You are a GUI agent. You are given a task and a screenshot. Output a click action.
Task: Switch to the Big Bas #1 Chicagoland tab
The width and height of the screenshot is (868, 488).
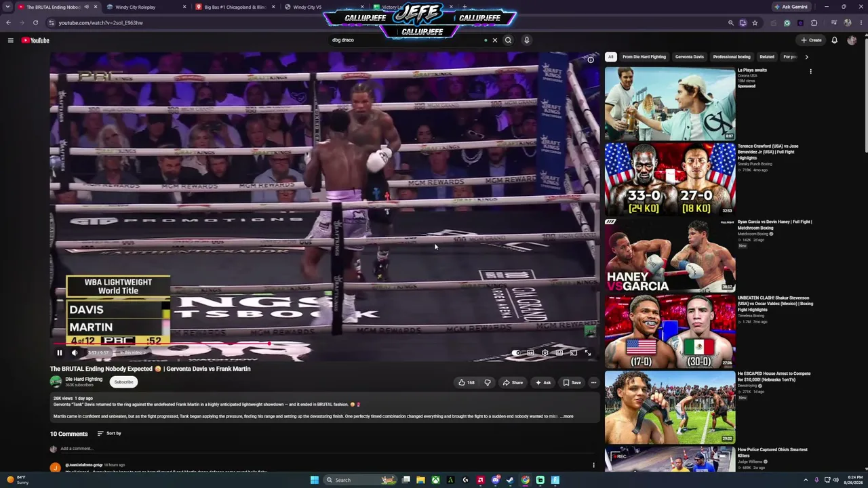(x=234, y=7)
